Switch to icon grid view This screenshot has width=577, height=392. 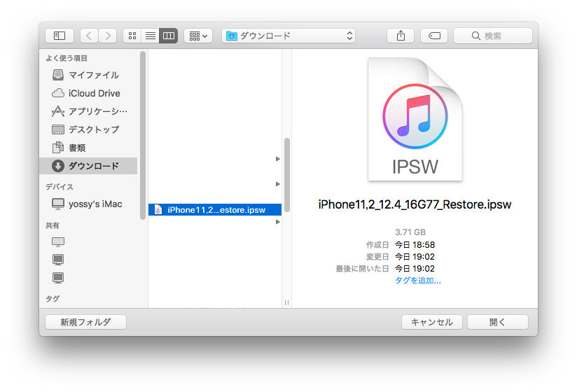tap(132, 36)
